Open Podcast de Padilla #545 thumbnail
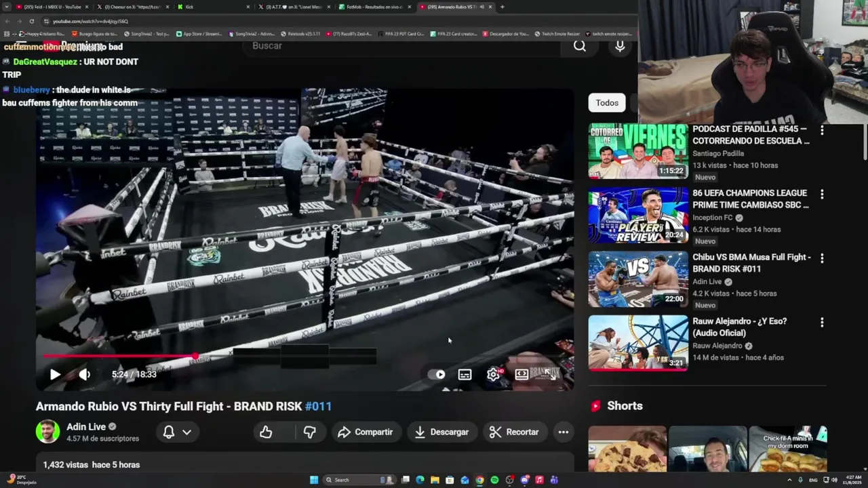This screenshot has height=488, width=868. click(637, 150)
